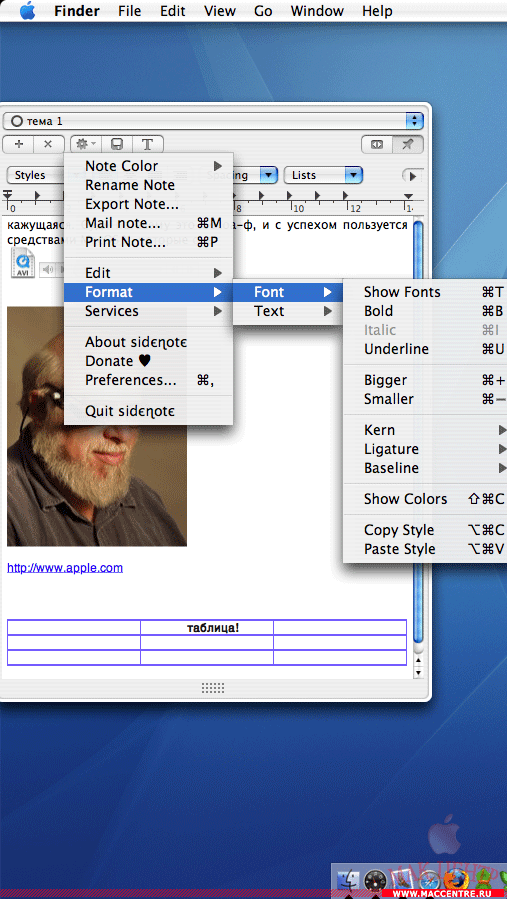Apply Bold from the Font menu
The height and width of the screenshot is (899, 507).
pyautogui.click(x=425, y=311)
